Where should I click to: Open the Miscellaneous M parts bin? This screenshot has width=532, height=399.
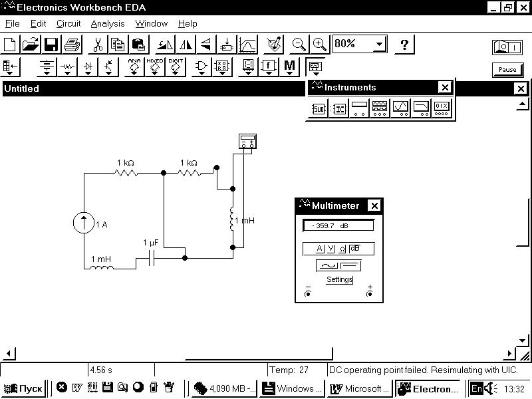pos(289,66)
